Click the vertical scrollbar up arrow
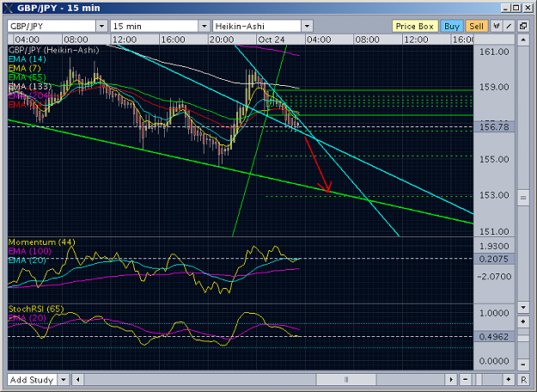Viewport: 537px width, 392px height. pyautogui.click(x=523, y=40)
